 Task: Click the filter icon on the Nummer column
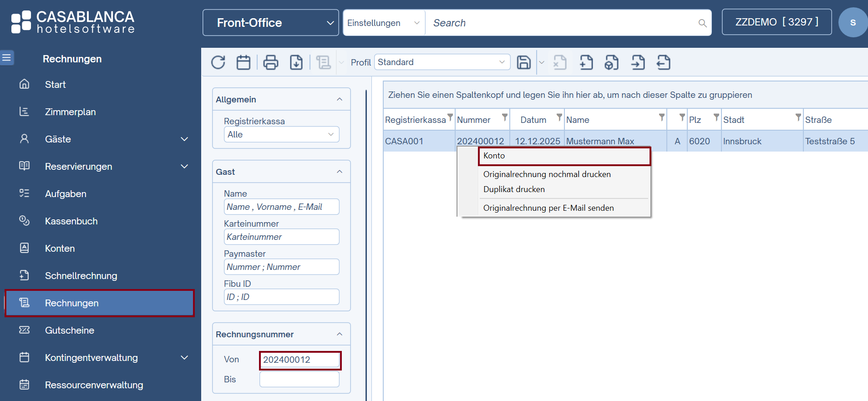[x=504, y=118]
